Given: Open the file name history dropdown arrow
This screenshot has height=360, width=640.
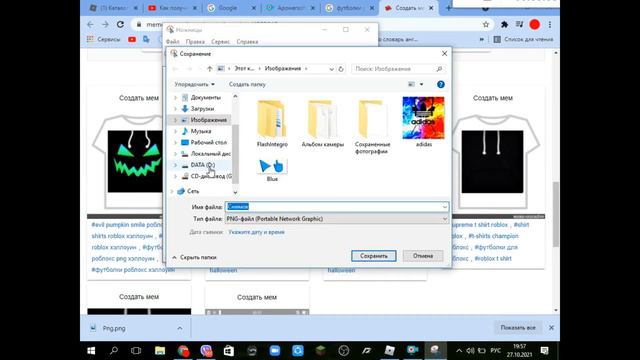Looking at the screenshot, I should 444,207.
